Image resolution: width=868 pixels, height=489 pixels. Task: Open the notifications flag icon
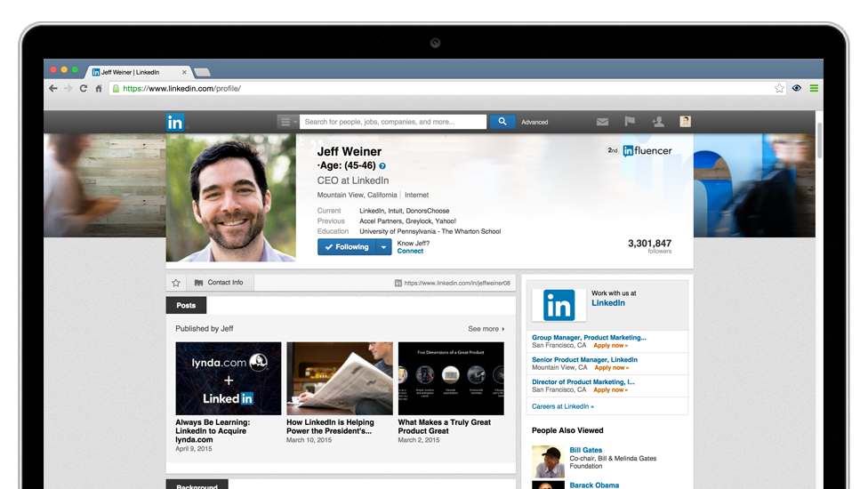tap(630, 122)
